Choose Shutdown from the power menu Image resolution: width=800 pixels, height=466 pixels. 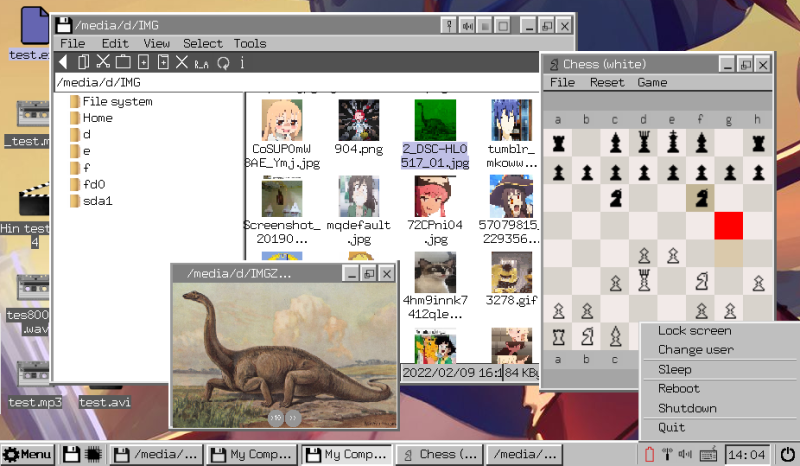pos(687,408)
